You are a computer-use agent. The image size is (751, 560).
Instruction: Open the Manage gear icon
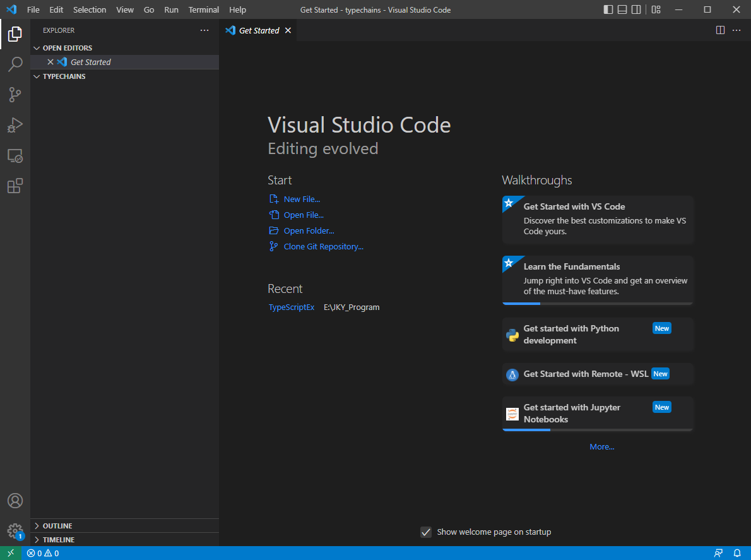(x=15, y=531)
